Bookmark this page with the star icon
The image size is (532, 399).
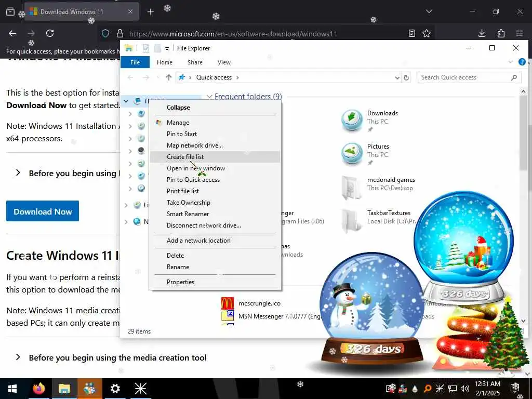click(427, 33)
